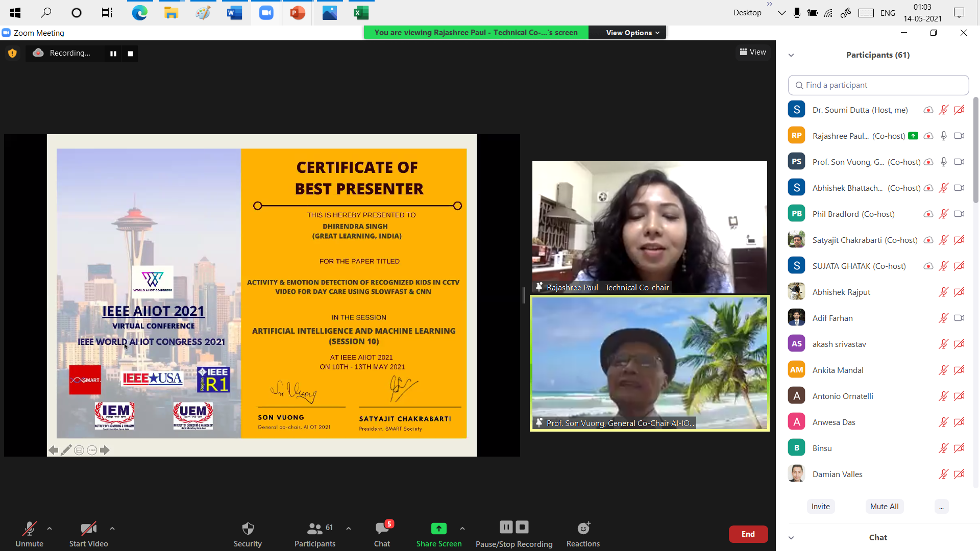This screenshot has height=551, width=980.
Task: Click the green viewing-screen notification banner
Action: (x=476, y=33)
